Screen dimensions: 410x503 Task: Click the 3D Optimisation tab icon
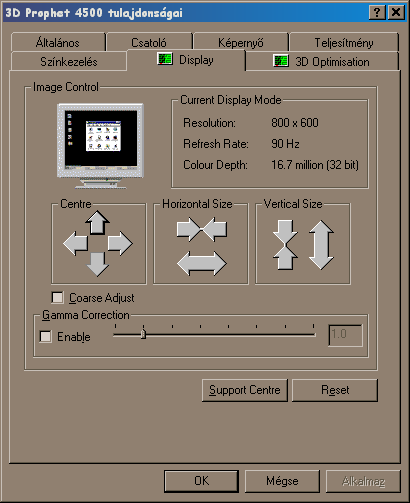pyautogui.click(x=281, y=61)
